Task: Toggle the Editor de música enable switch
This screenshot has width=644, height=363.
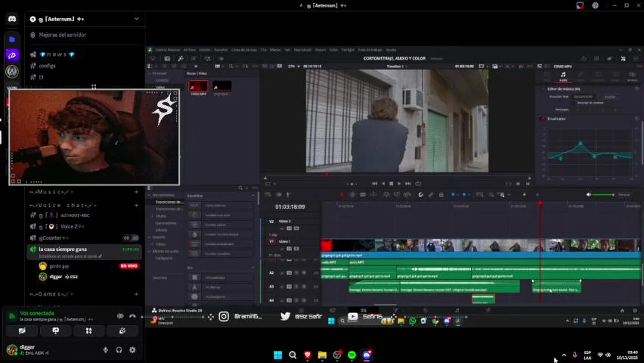Action: [543, 89]
